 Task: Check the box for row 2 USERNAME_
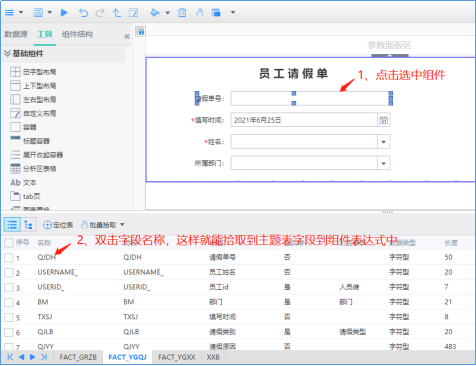tap(9, 272)
